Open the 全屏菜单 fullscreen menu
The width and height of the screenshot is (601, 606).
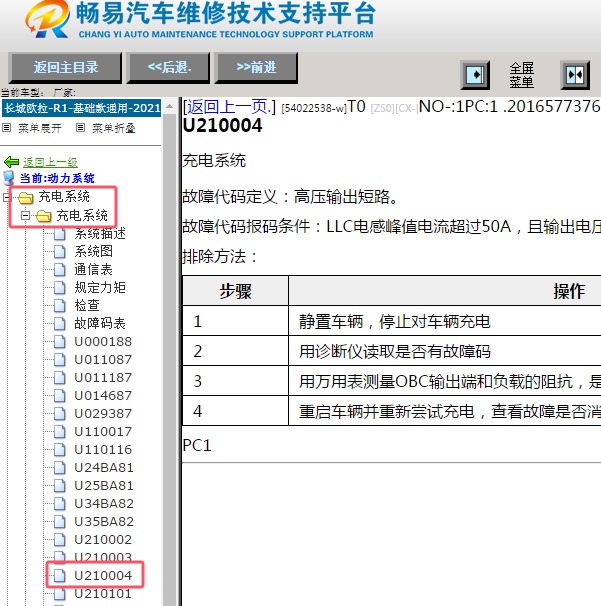521,75
